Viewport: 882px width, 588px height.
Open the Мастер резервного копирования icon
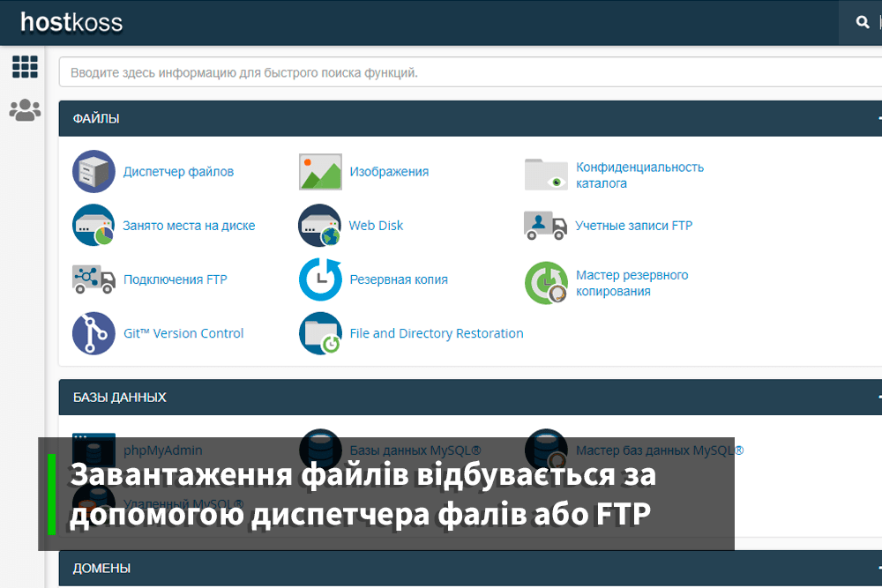pyautogui.click(x=546, y=283)
